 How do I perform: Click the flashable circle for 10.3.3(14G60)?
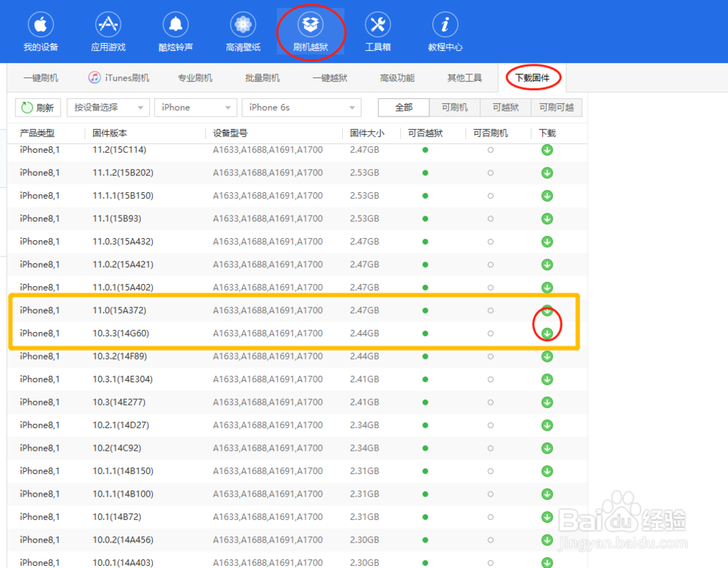[x=490, y=333]
